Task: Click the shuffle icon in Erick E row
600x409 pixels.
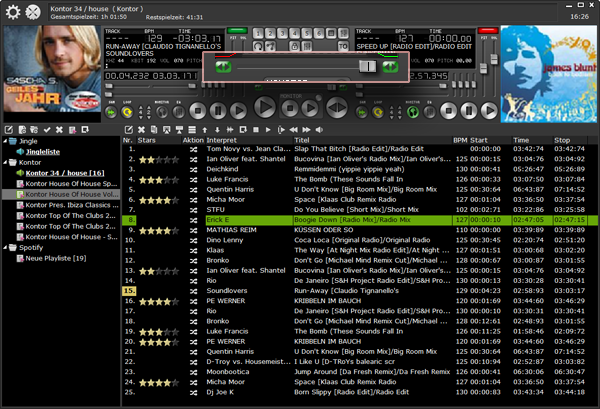Action: click(194, 220)
